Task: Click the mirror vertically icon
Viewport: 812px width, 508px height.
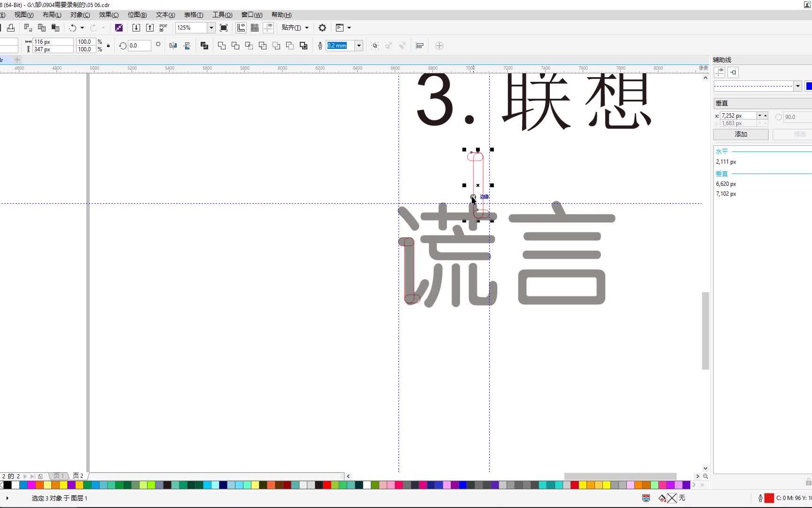Action: (x=187, y=46)
